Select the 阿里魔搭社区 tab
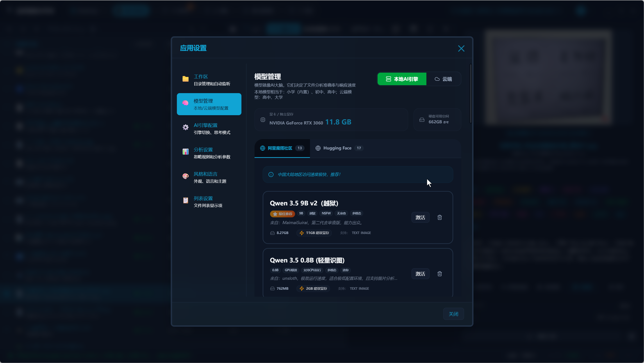The height and width of the screenshot is (363, 644). click(282, 148)
